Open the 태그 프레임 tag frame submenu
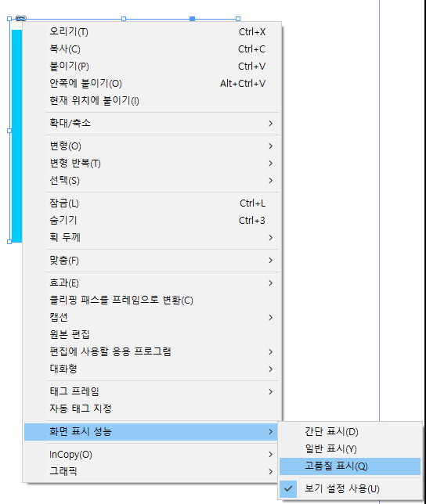The image size is (426, 504). (x=151, y=392)
